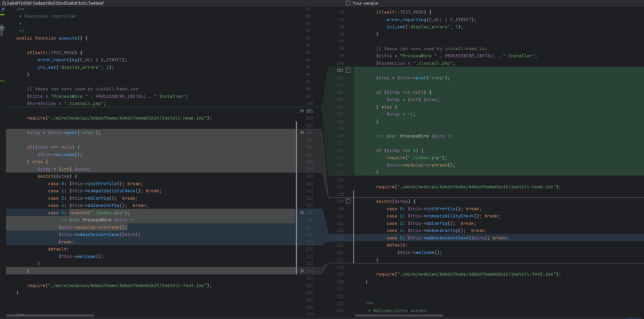The image size is (644, 319).
Task: Click revert chevrons at line 104
Action: (x=302, y=133)
